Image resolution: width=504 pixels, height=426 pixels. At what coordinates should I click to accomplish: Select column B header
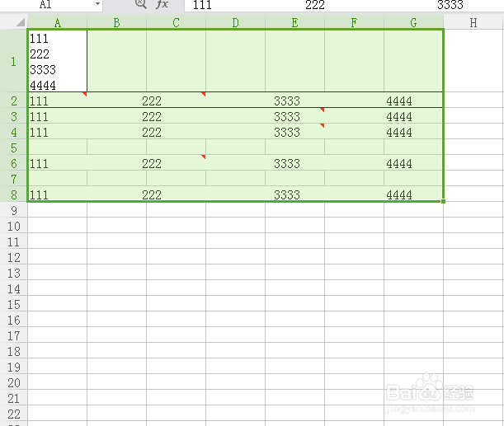pos(116,22)
